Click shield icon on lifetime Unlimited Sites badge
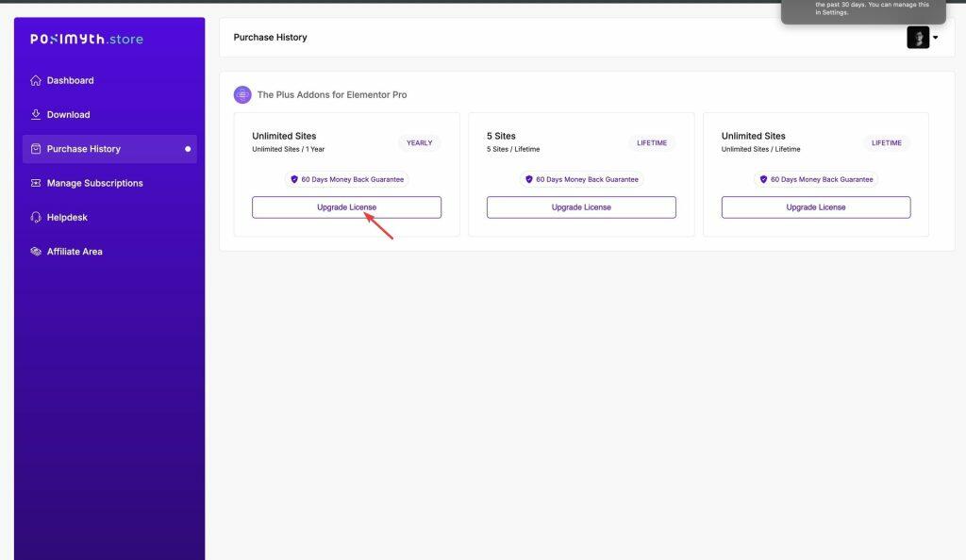This screenshot has height=560, width=966. pos(762,178)
